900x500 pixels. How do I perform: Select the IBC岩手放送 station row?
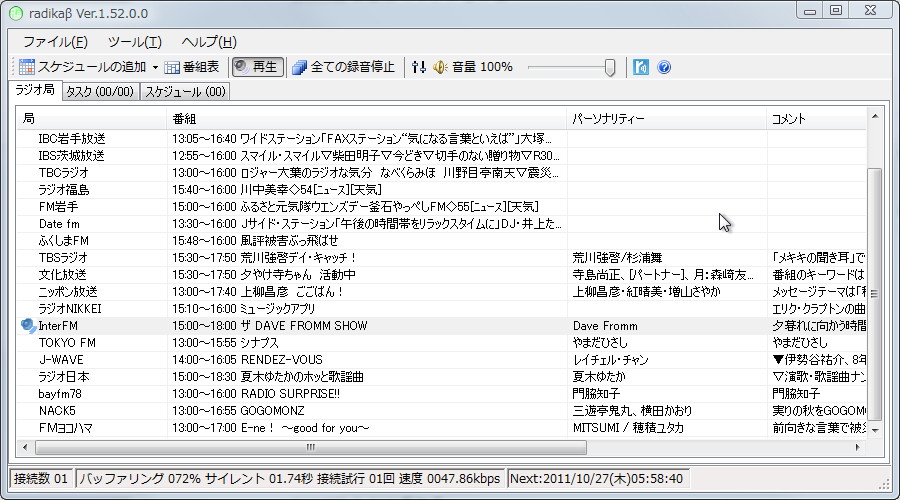442,138
